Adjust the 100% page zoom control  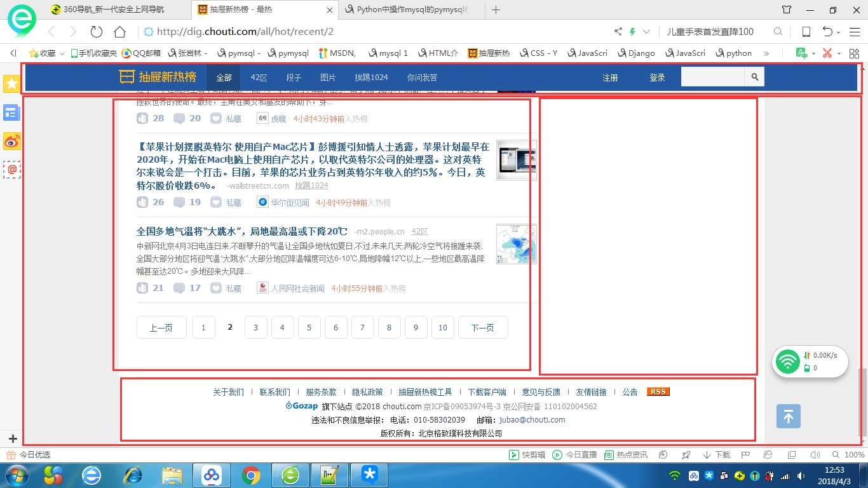pos(854,454)
